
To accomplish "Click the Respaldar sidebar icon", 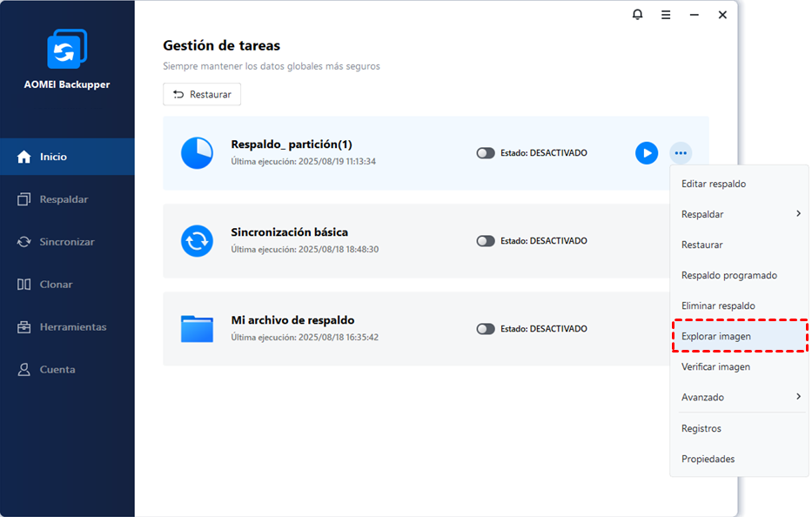I will pyautogui.click(x=23, y=199).
